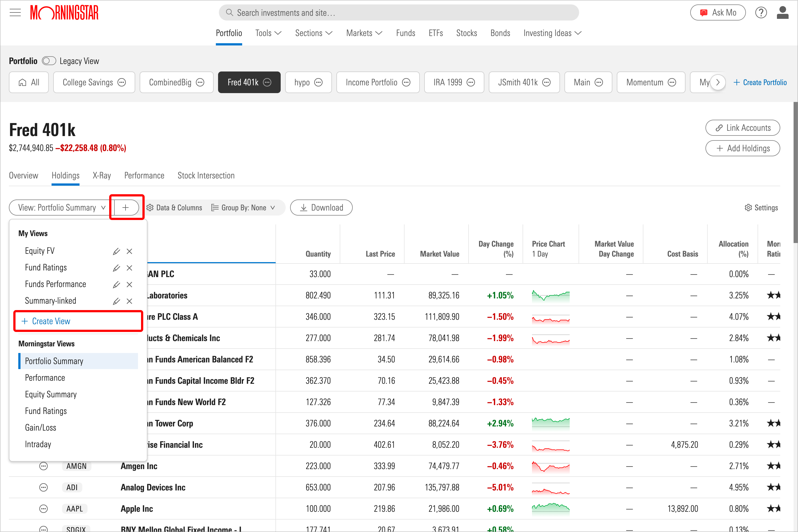
Task: Collapse the View: Portfolio Summary dropdown
Action: (62, 208)
